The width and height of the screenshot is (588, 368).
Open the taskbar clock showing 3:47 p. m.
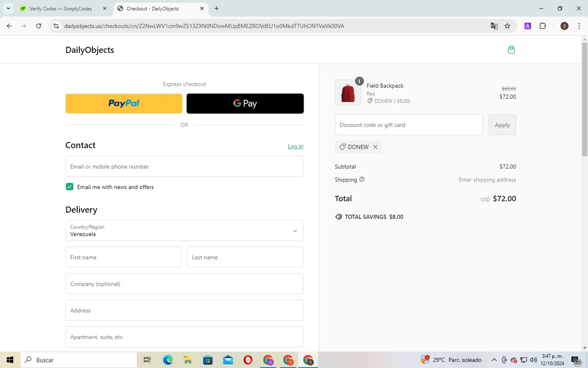pos(552,360)
